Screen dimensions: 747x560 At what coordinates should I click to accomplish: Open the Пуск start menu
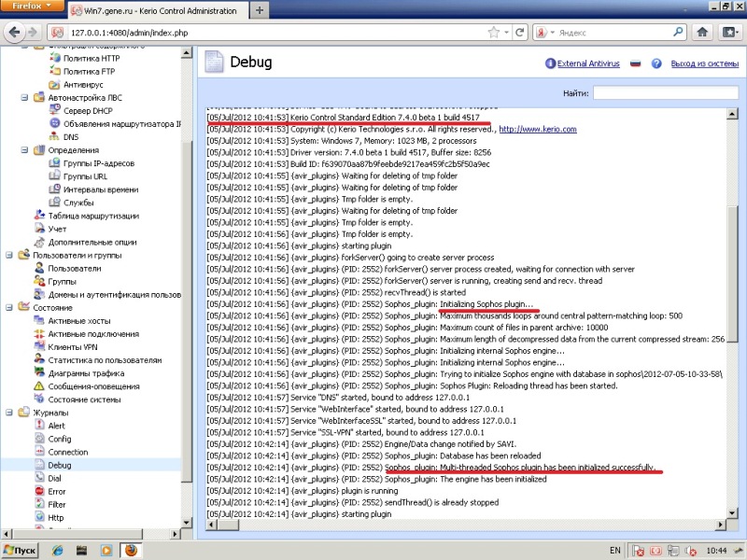(20, 550)
